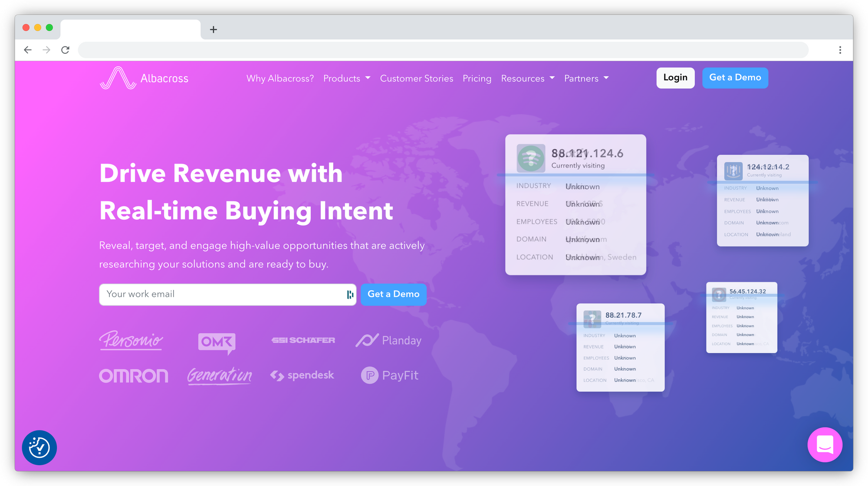Click the signal/bars icon in email input

(349, 294)
